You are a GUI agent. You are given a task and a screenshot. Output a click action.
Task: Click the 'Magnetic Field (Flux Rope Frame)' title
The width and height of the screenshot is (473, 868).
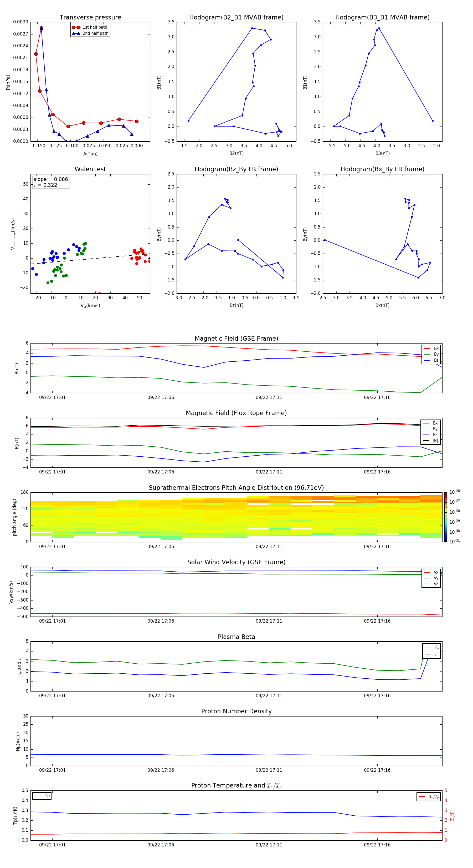coord(236,413)
